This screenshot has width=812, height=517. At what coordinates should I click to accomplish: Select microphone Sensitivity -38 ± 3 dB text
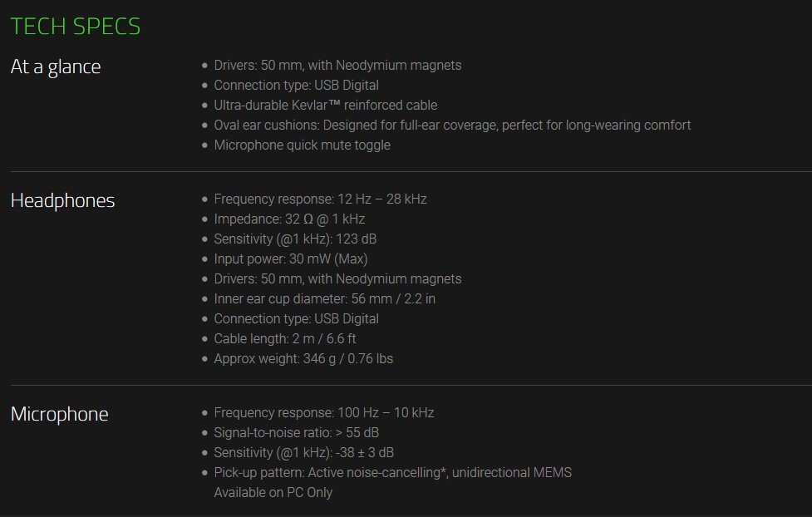click(304, 453)
